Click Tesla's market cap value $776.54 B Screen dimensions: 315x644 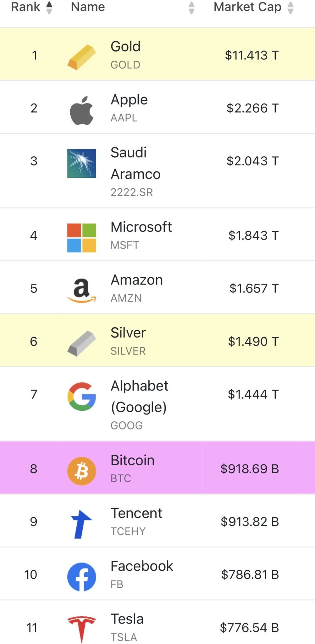(x=249, y=628)
